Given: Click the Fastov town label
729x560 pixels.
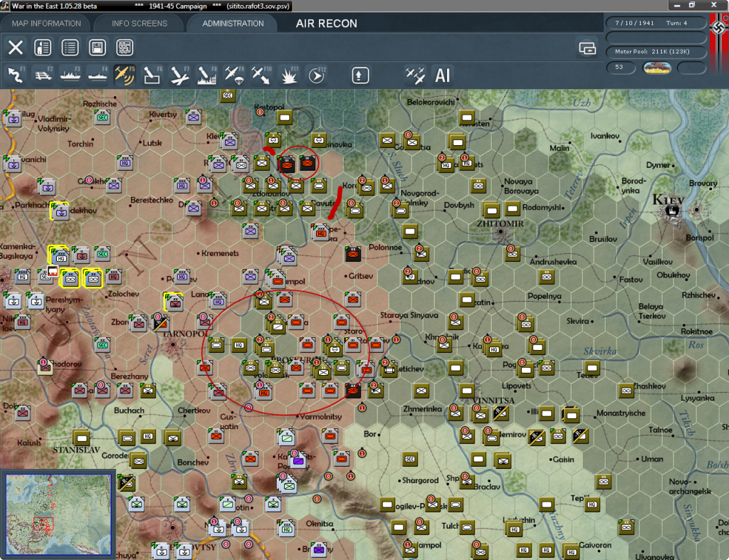Looking at the screenshot, I should click(x=631, y=280).
